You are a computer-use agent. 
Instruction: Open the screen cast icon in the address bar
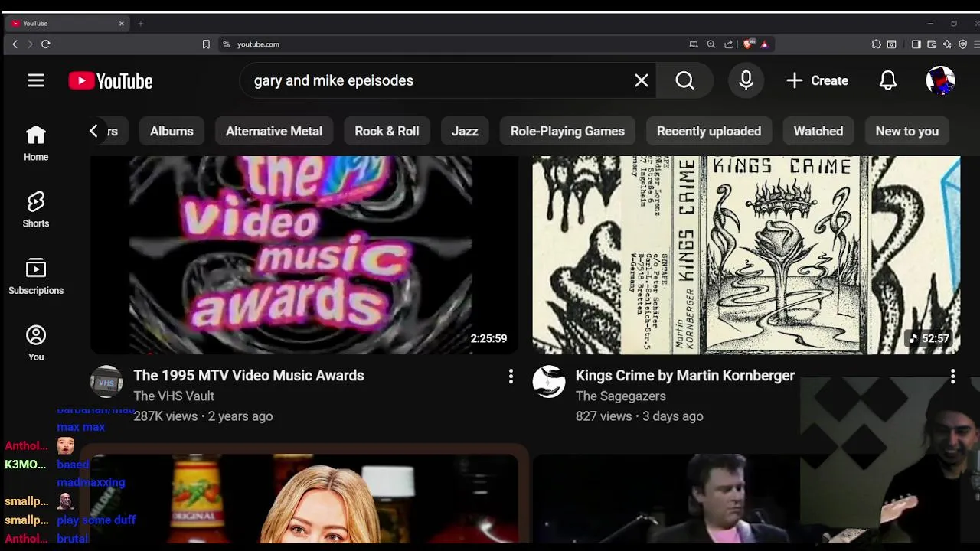(694, 44)
